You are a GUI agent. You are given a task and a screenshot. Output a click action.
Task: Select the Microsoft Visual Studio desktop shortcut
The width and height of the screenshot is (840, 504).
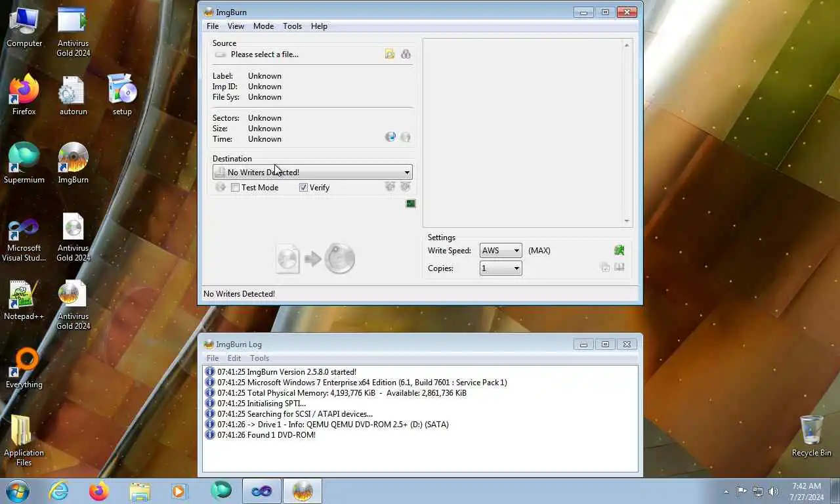[x=24, y=240]
